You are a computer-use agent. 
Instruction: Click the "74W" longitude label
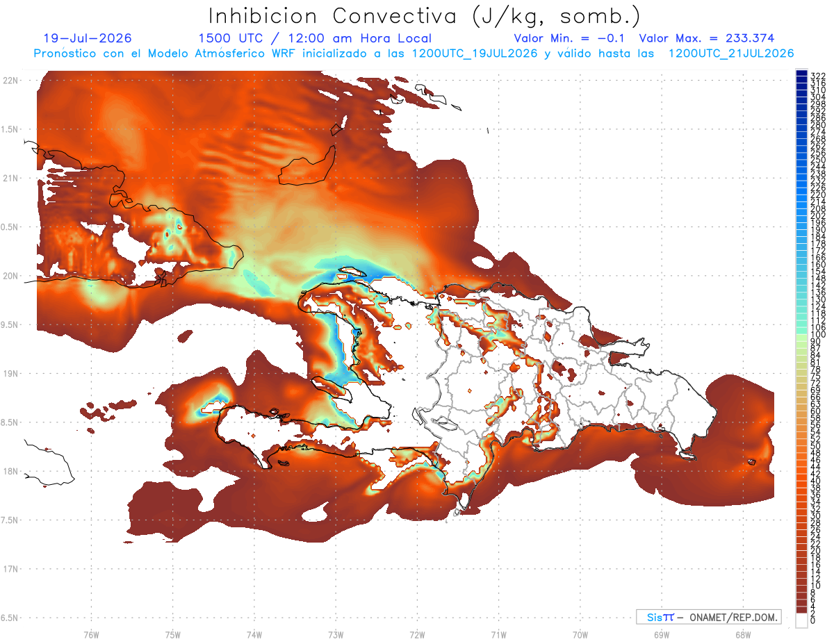pyautogui.click(x=254, y=634)
